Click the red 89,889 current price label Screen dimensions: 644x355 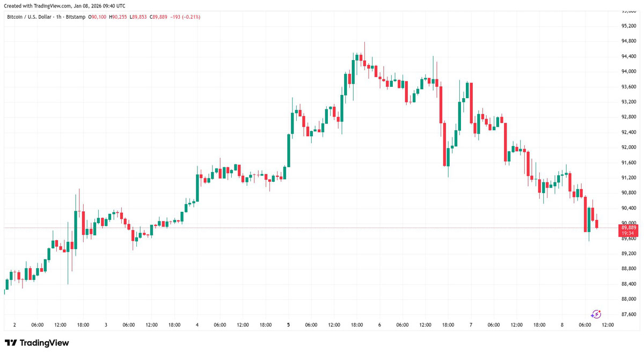pyautogui.click(x=628, y=228)
